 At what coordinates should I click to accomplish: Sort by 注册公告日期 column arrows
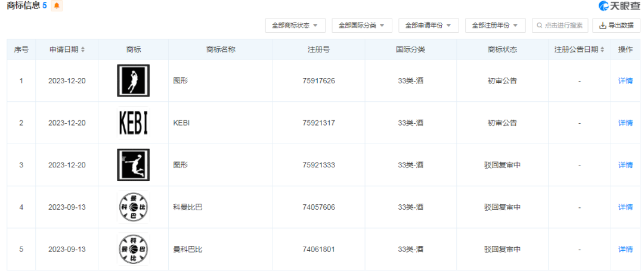point(602,49)
